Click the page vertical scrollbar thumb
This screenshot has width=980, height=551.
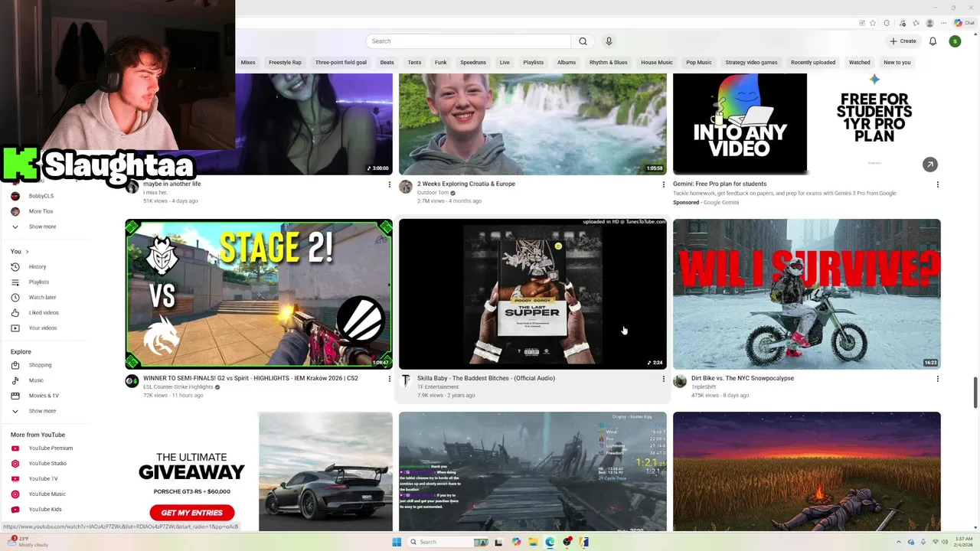(975, 393)
